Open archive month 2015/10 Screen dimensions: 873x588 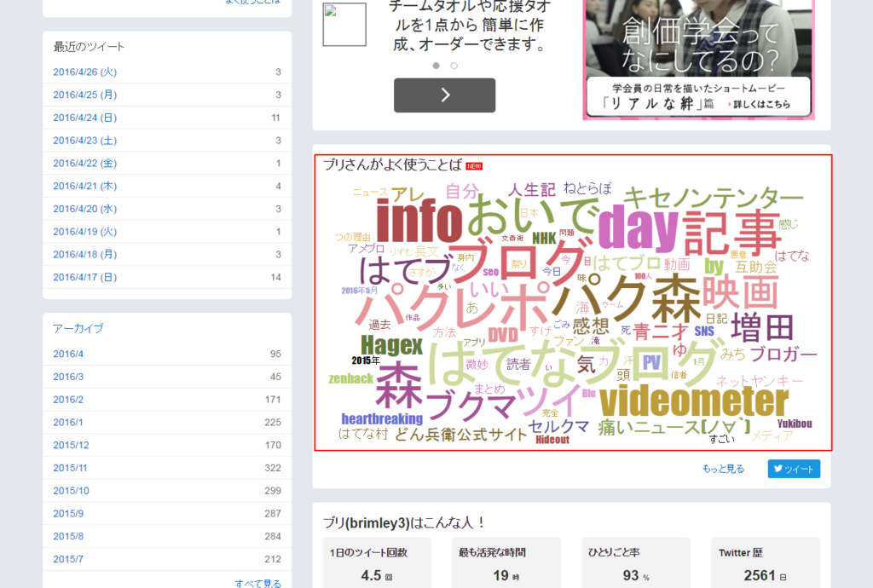pyautogui.click(x=71, y=491)
